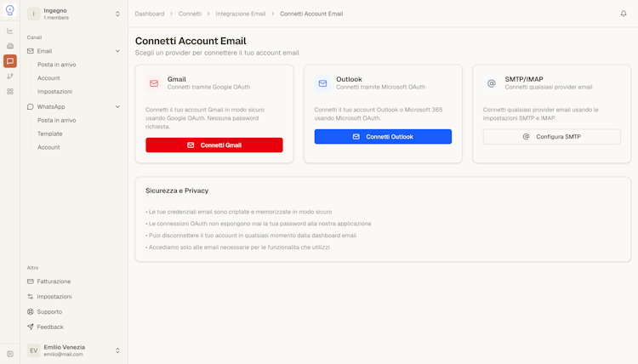The height and width of the screenshot is (364, 638).
Task: Click the grid apps icon in the rail
Action: pyautogui.click(x=10, y=92)
